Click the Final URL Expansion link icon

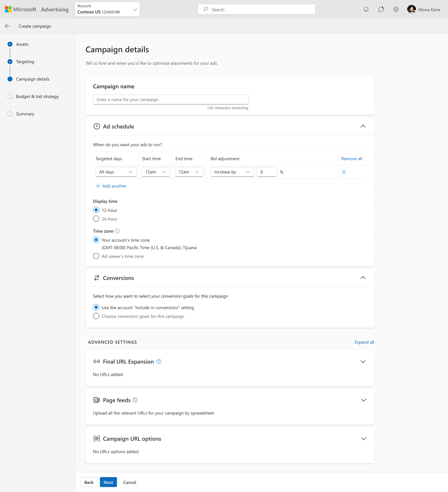(97, 361)
